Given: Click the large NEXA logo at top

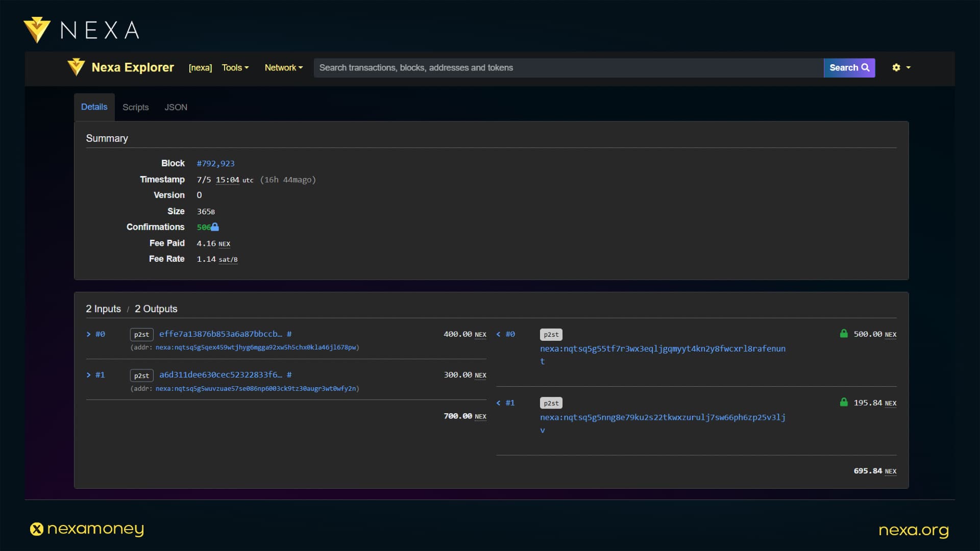Looking at the screenshot, I should point(82,30).
